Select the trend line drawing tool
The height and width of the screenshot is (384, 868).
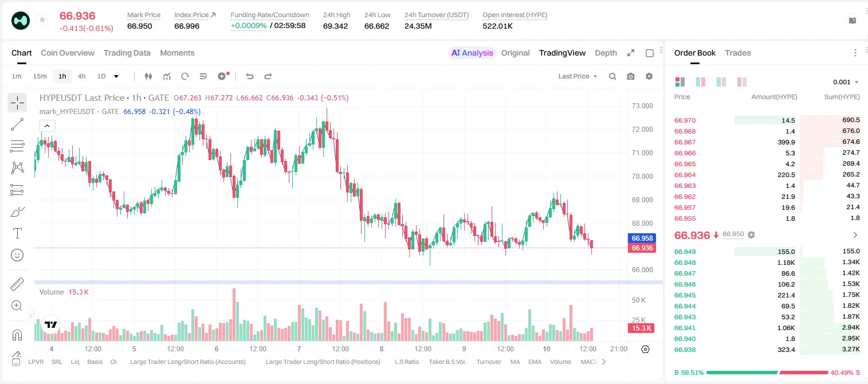pos(17,124)
